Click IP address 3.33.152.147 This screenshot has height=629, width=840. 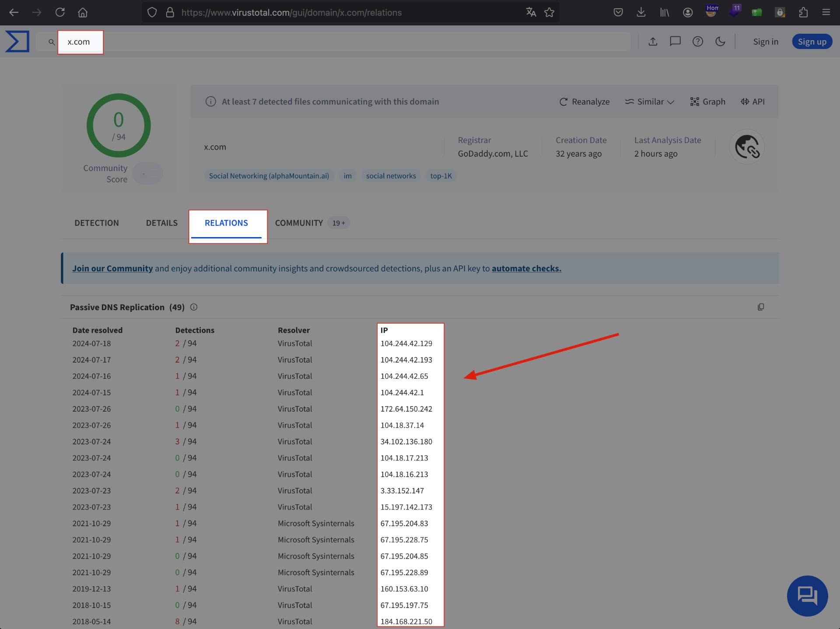click(x=402, y=490)
